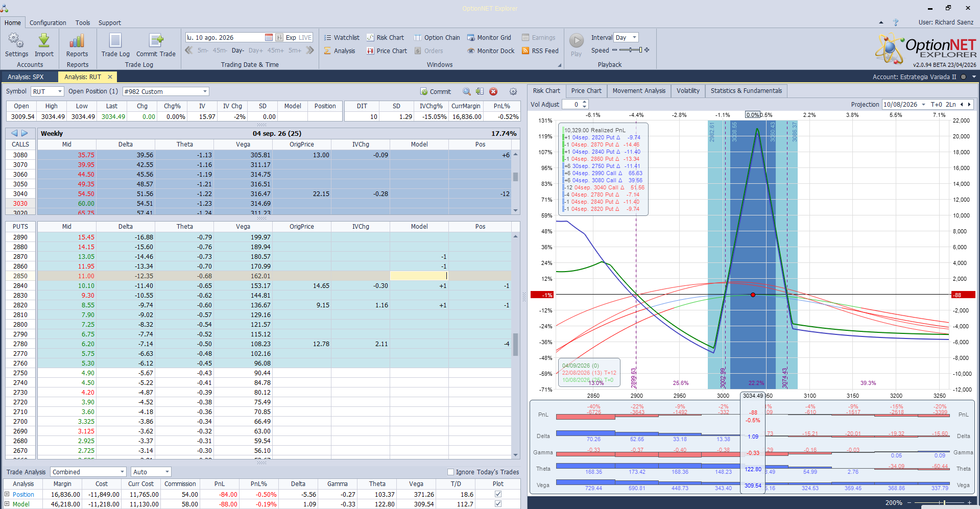980x509 pixels.
Task: Open the Interval Day dropdown
Action: pyautogui.click(x=635, y=37)
